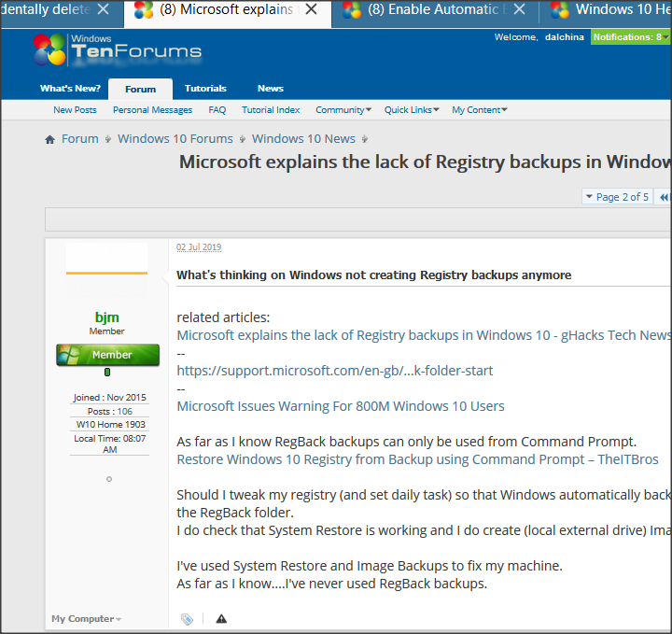672x634 pixels.
Task: Open the Notifications: 8 dropdown
Action: coord(630,36)
